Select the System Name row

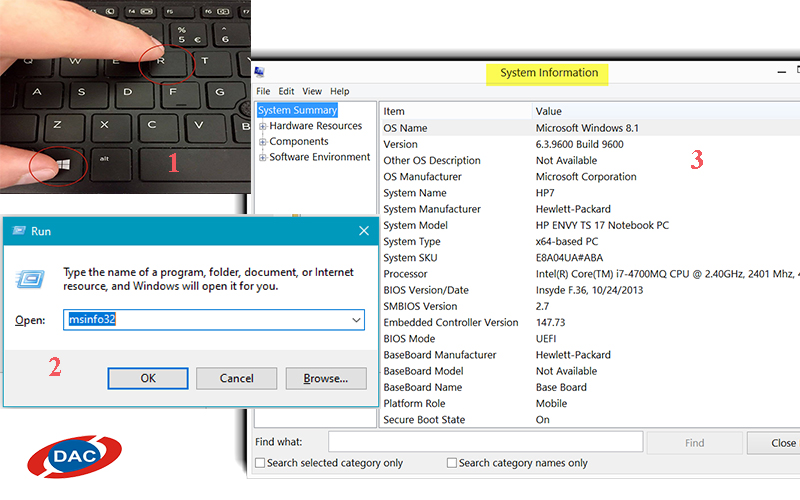click(590, 193)
